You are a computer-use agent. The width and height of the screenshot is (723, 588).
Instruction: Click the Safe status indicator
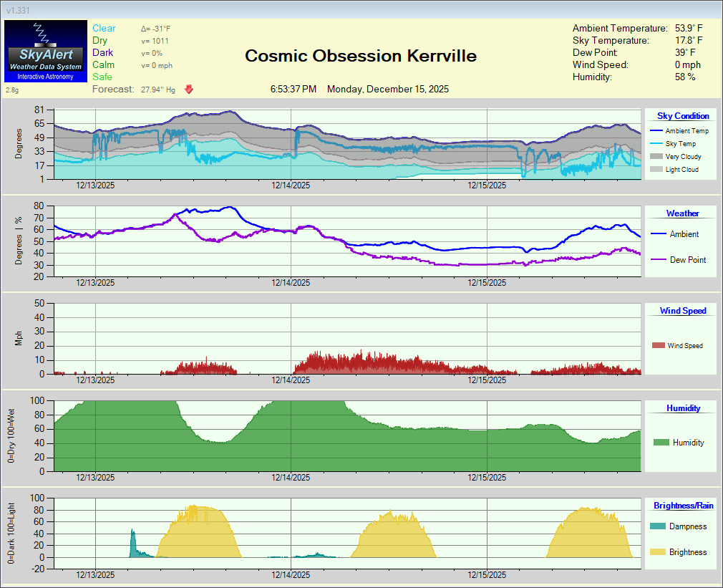pos(102,77)
